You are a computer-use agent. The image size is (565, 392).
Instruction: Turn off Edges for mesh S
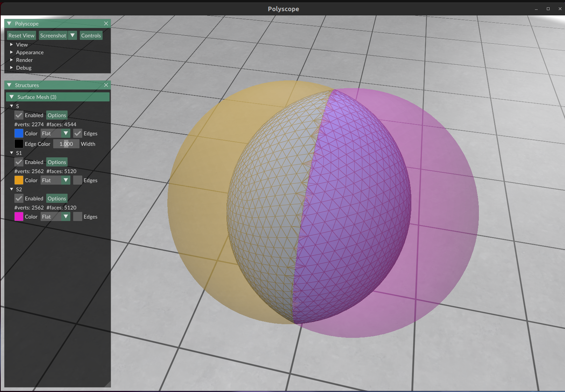78,133
